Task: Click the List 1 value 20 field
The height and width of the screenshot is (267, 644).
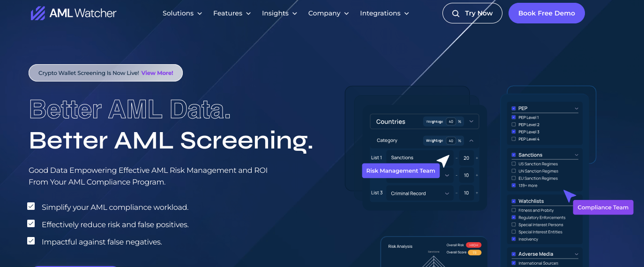Action: (466, 158)
